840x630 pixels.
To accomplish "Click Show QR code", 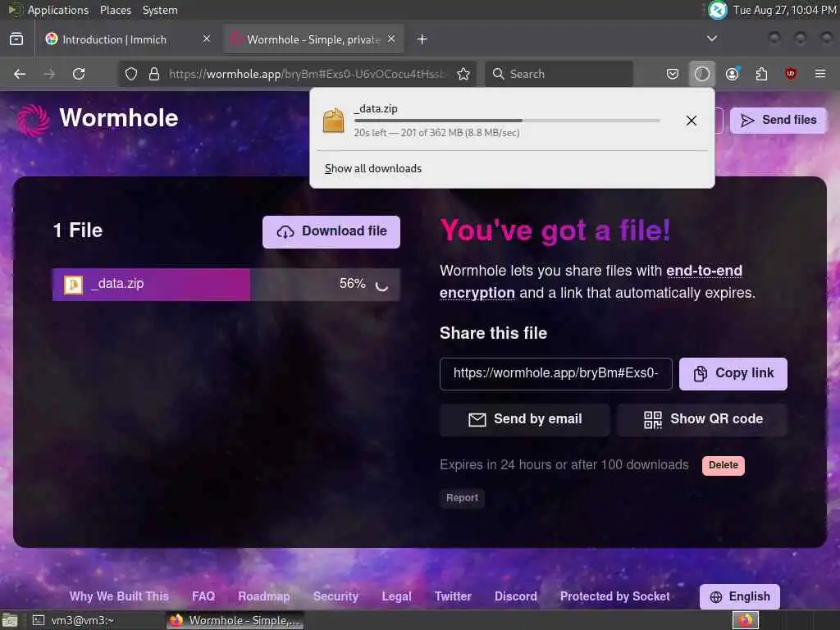I will click(702, 419).
